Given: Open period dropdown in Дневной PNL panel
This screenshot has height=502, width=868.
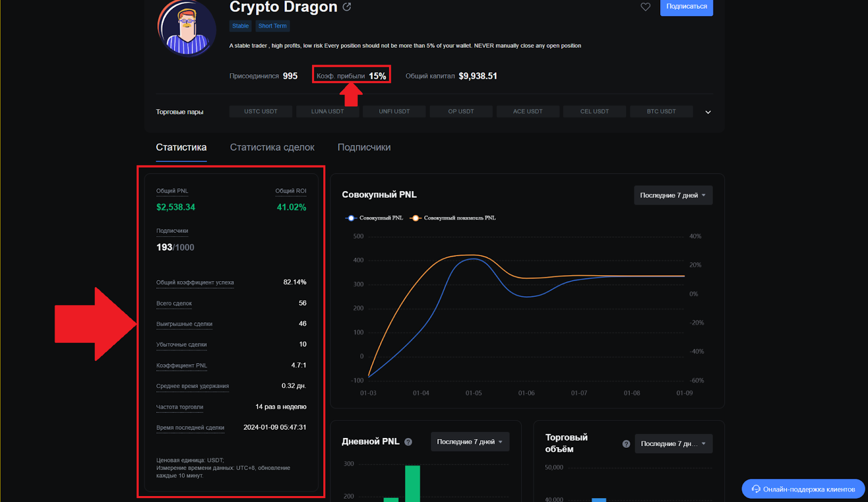Looking at the screenshot, I should (x=469, y=442).
